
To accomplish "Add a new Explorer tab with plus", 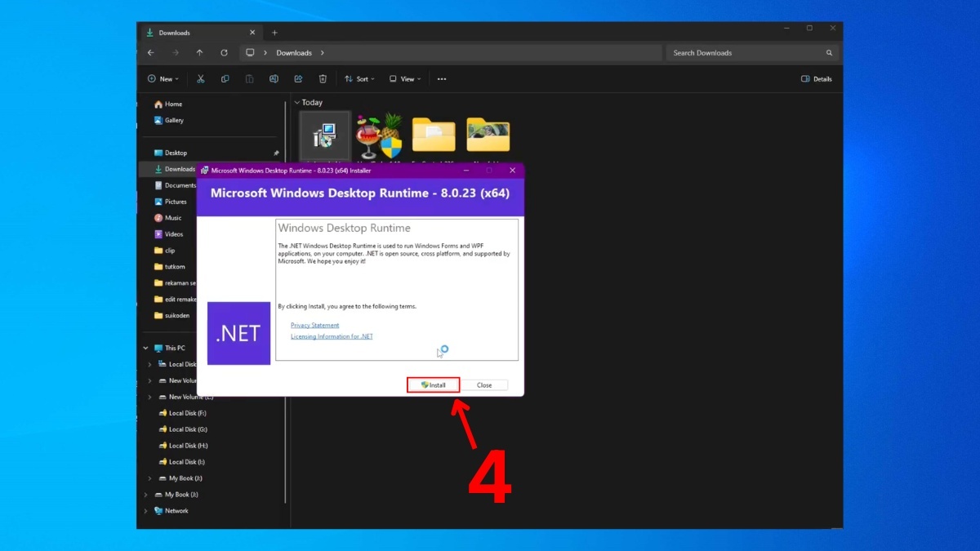I will point(274,33).
